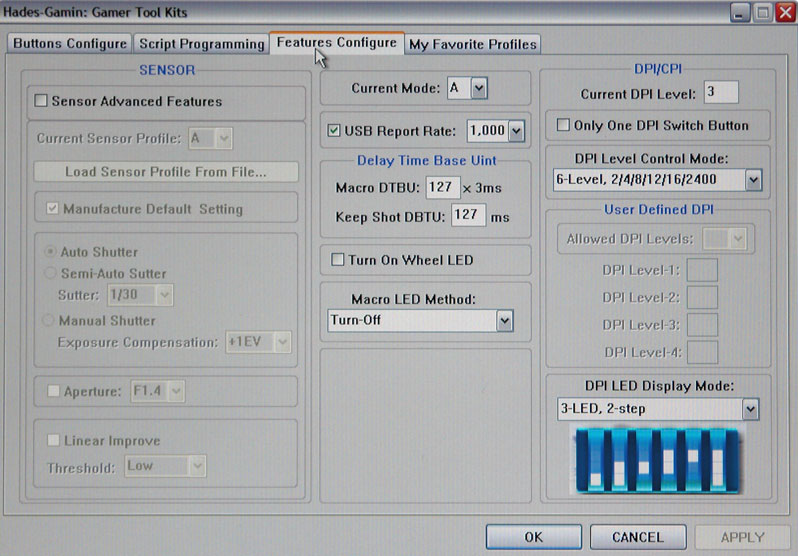The image size is (798, 556).
Task: Check Turn On Wheel LED
Action: pos(337,260)
